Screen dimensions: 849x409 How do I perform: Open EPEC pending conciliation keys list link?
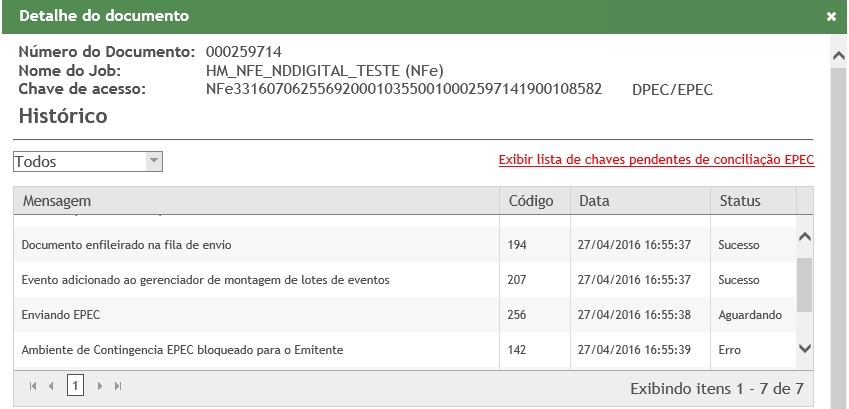(656, 160)
